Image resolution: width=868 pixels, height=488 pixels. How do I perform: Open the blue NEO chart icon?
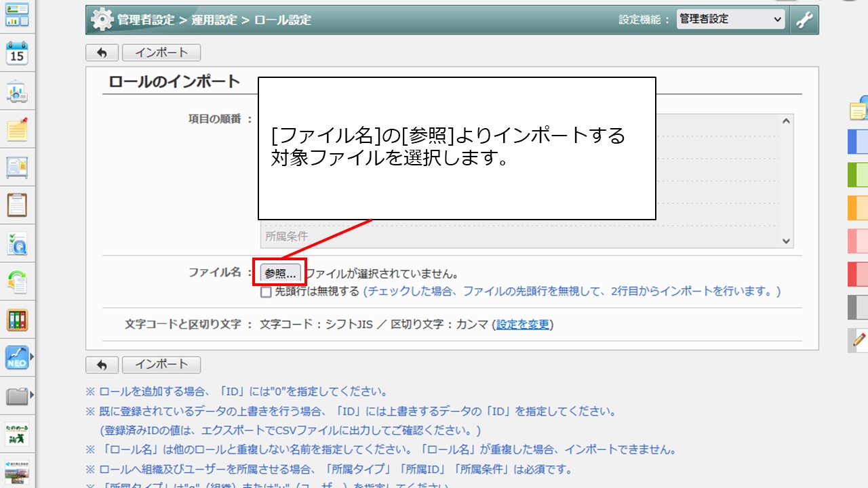17,358
